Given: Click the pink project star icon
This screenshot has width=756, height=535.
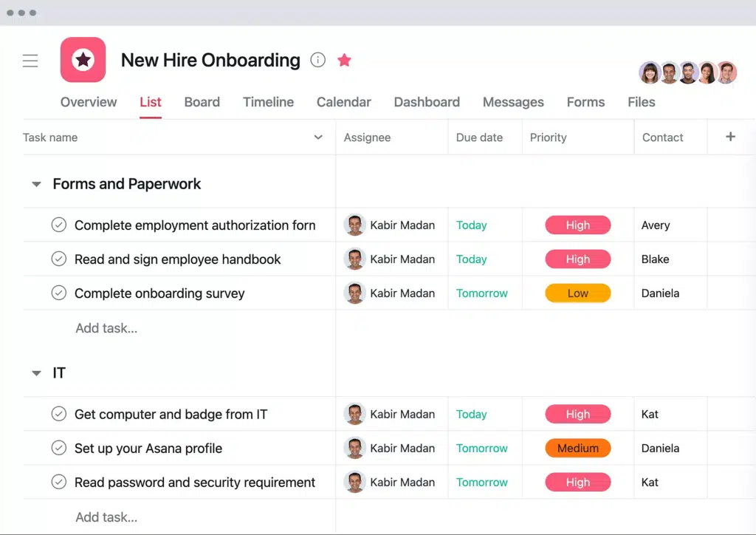Looking at the screenshot, I should [83, 60].
